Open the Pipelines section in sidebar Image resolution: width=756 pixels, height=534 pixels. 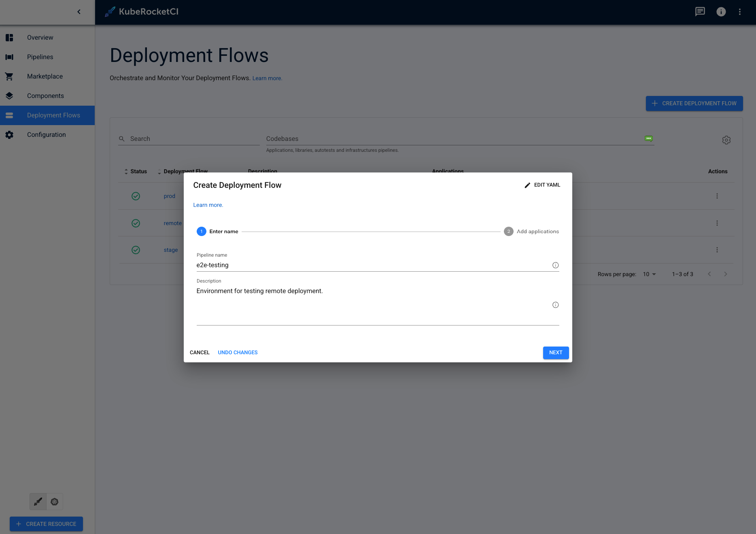(x=40, y=57)
